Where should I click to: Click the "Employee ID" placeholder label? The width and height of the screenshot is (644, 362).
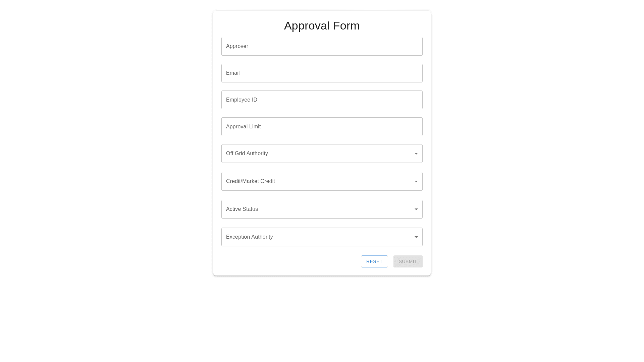(241, 100)
